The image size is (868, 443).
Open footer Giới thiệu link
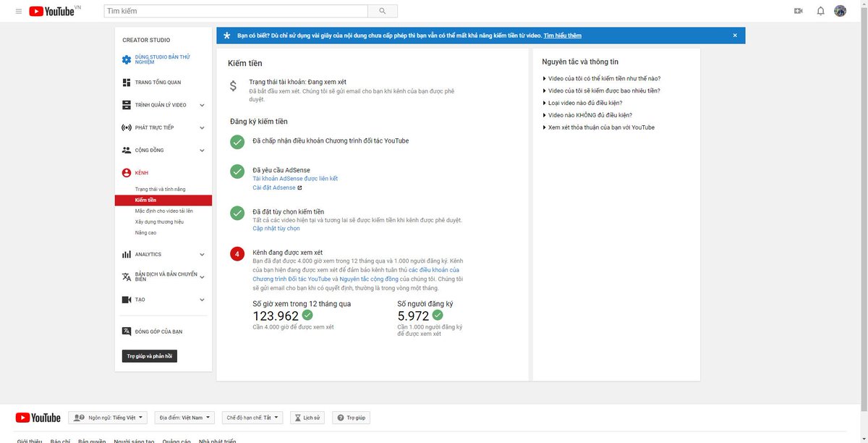pos(30,441)
